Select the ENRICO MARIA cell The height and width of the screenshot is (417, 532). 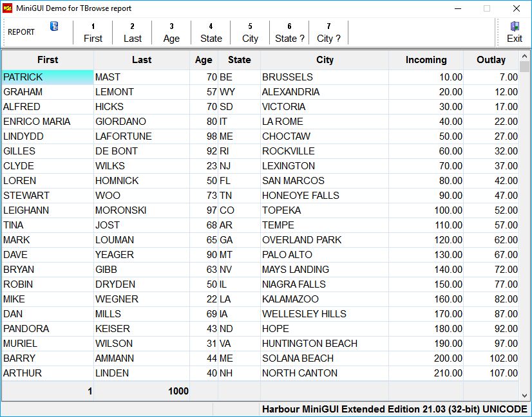tap(48, 122)
